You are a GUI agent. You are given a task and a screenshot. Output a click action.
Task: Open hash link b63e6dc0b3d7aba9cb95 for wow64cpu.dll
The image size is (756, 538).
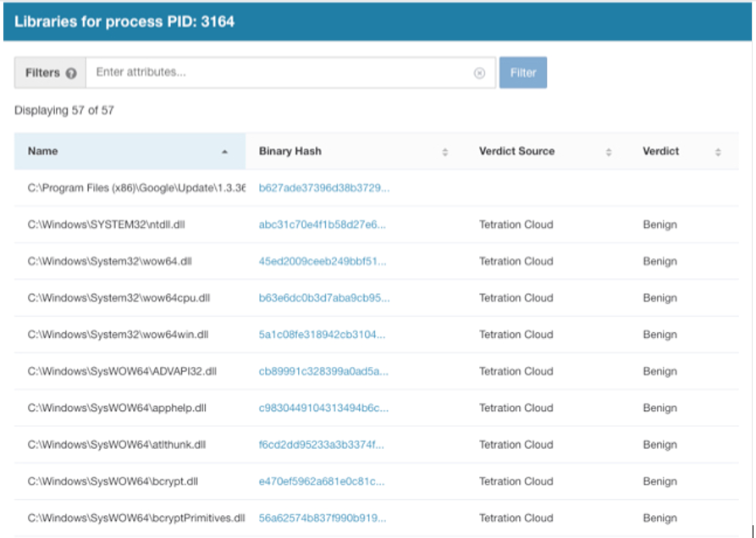tap(323, 297)
